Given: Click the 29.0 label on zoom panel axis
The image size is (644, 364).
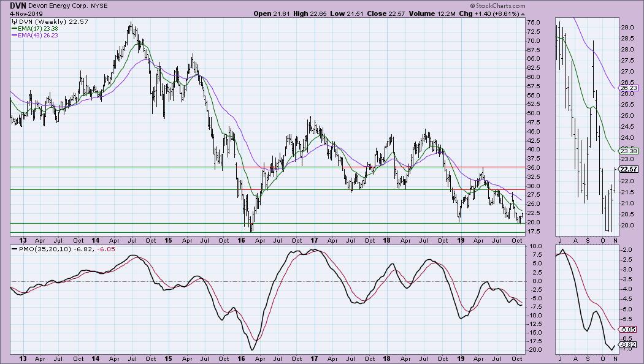Looking at the screenshot, I should pos(627,28).
